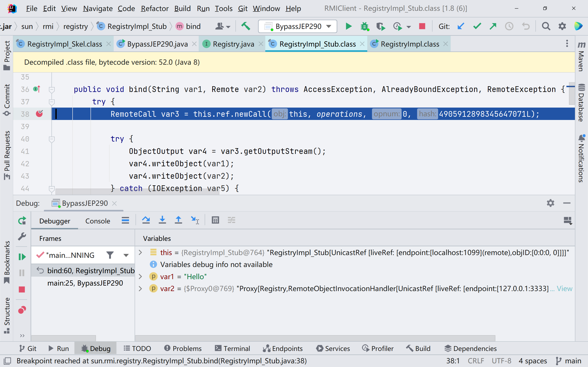Open View Breakpoints red circles icon
Screen dimensions: 588x367
[22, 310]
